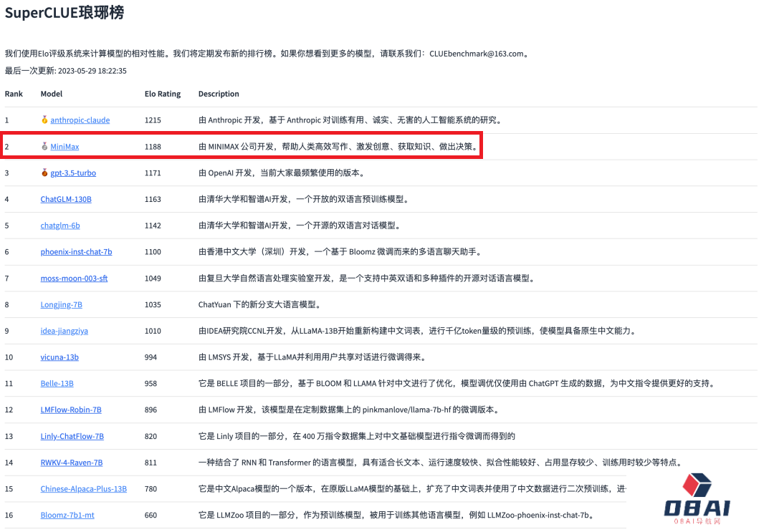Open the LMFlow-Robin-7B link

click(x=70, y=410)
